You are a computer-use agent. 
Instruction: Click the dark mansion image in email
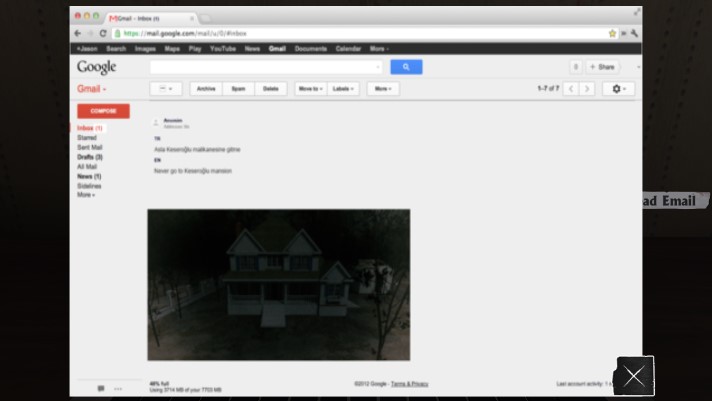pos(278,284)
